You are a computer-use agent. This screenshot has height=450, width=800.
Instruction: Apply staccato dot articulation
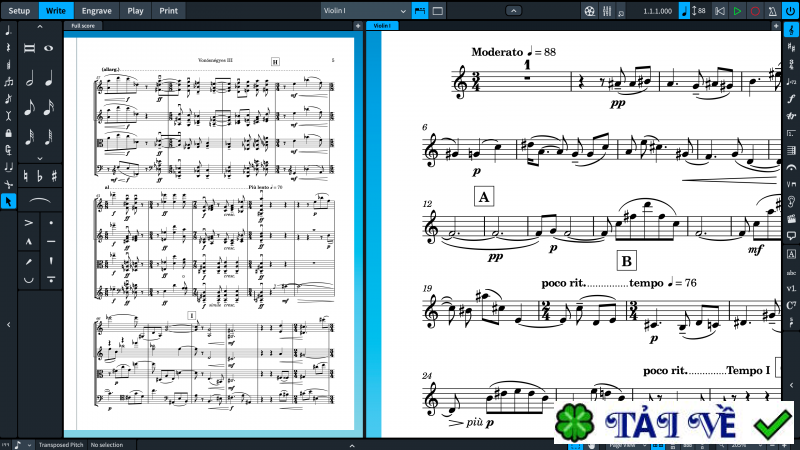tap(51, 223)
